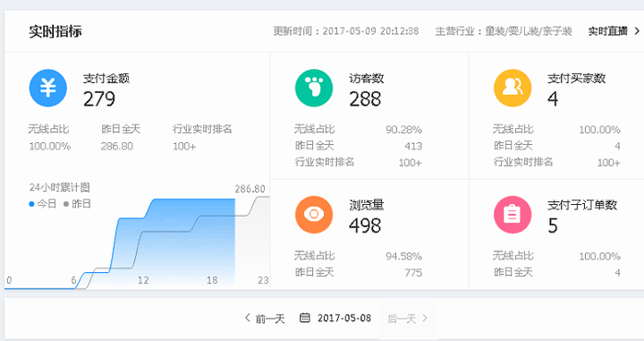
Task: Select date field 2017-05-08
Action: 344,318
